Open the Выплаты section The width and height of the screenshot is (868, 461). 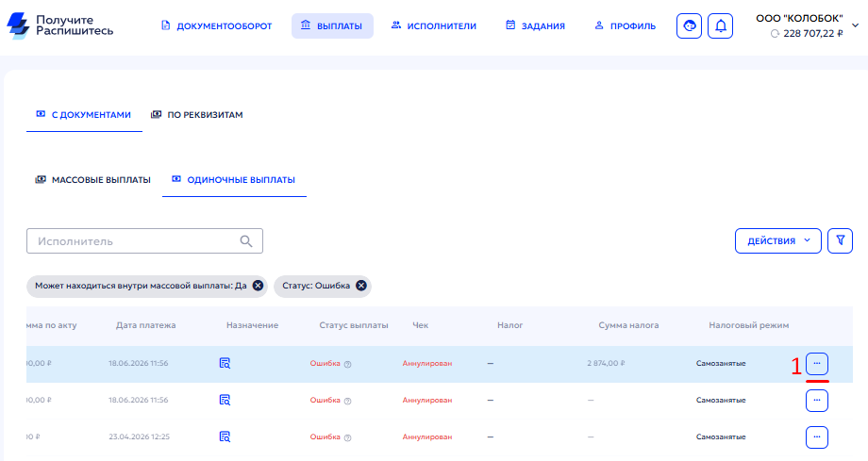(332, 26)
